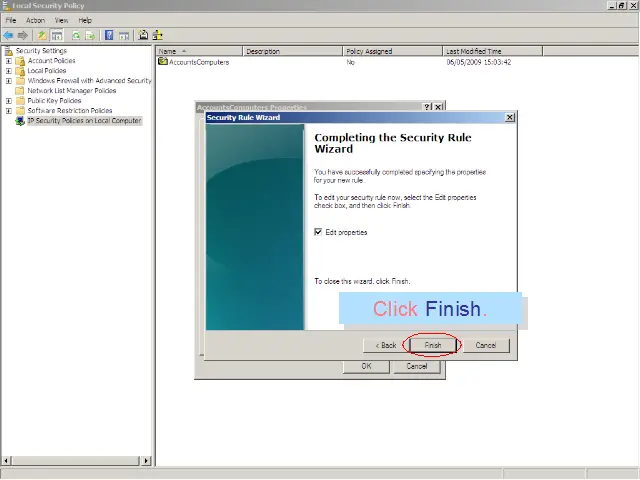Select the AccountsComputers policy icon
The width and height of the screenshot is (640, 480).
[163, 62]
